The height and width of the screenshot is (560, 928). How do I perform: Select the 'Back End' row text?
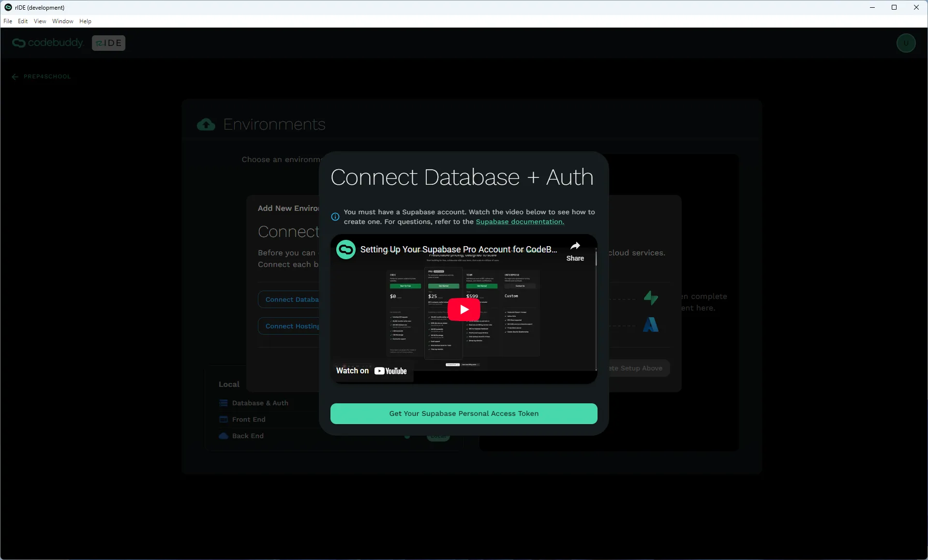[x=248, y=436]
